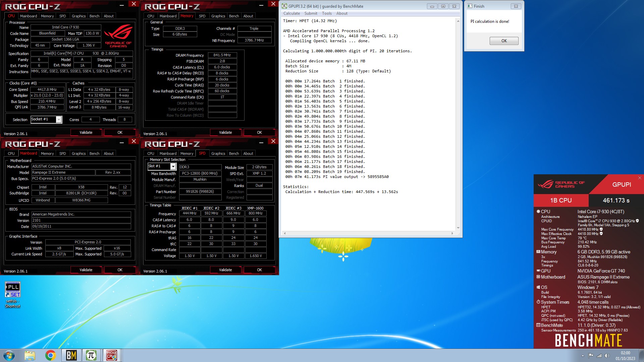
Task: Switch to About tab in Mainboard-tab CPU-Z window
Action: [x=109, y=154]
